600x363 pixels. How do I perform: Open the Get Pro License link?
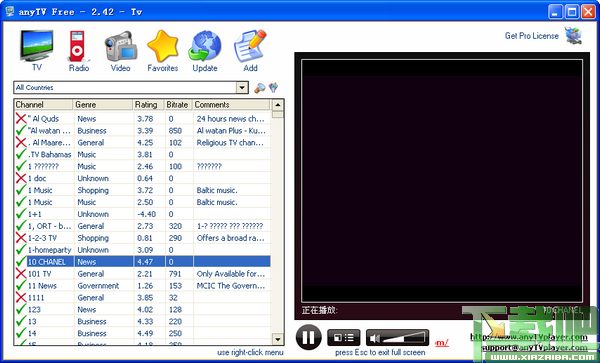(x=532, y=36)
